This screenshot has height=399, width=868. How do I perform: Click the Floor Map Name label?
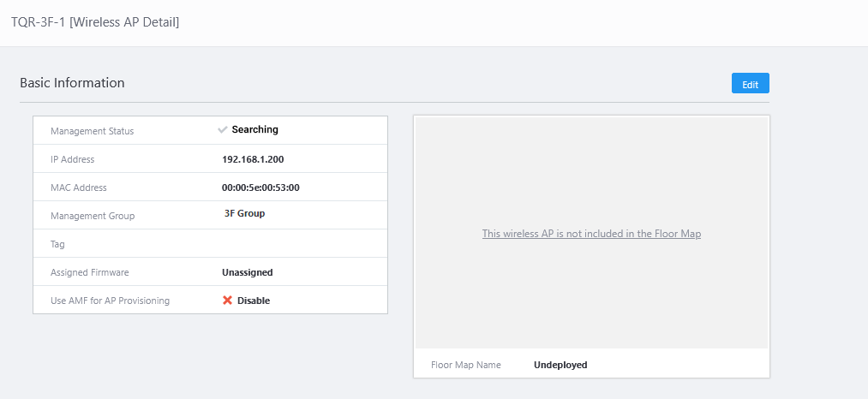[x=466, y=365]
